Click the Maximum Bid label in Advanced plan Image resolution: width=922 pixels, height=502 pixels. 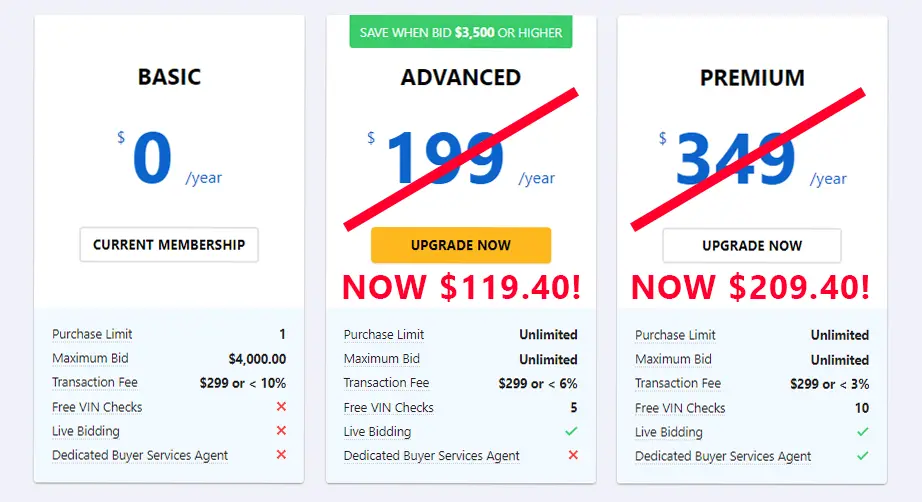[382, 359]
